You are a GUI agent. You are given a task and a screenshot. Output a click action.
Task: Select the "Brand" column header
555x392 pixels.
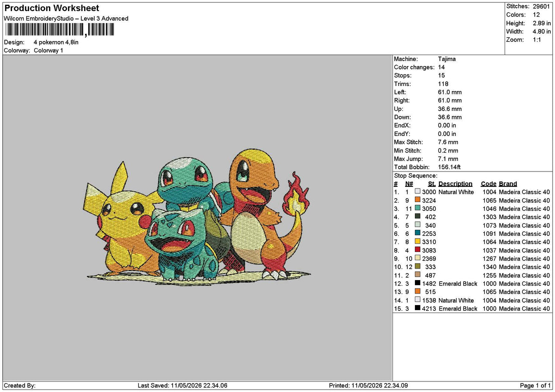click(x=508, y=184)
